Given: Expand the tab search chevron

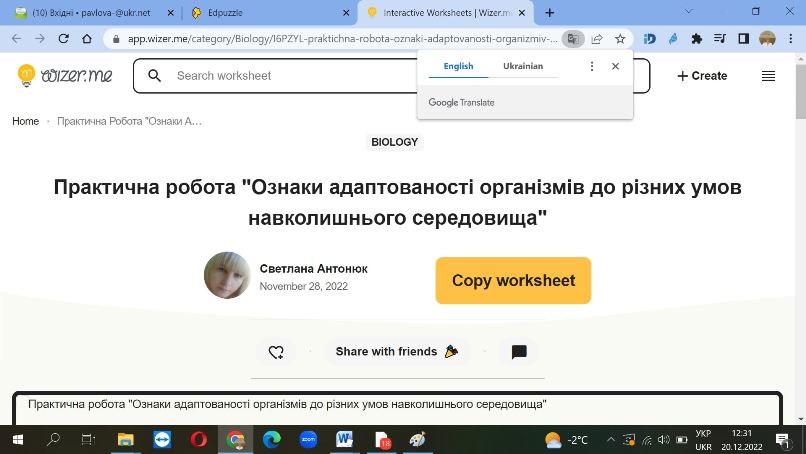Looking at the screenshot, I should (689, 11).
